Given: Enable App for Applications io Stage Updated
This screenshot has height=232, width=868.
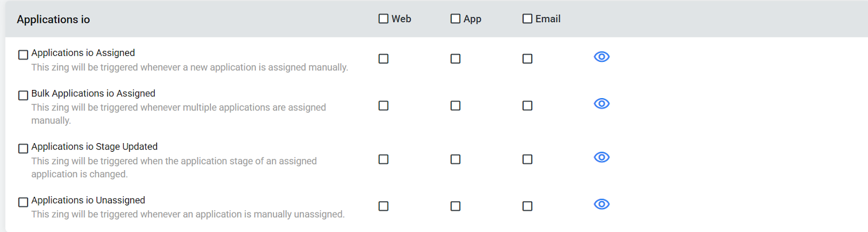Looking at the screenshot, I should coord(456,159).
